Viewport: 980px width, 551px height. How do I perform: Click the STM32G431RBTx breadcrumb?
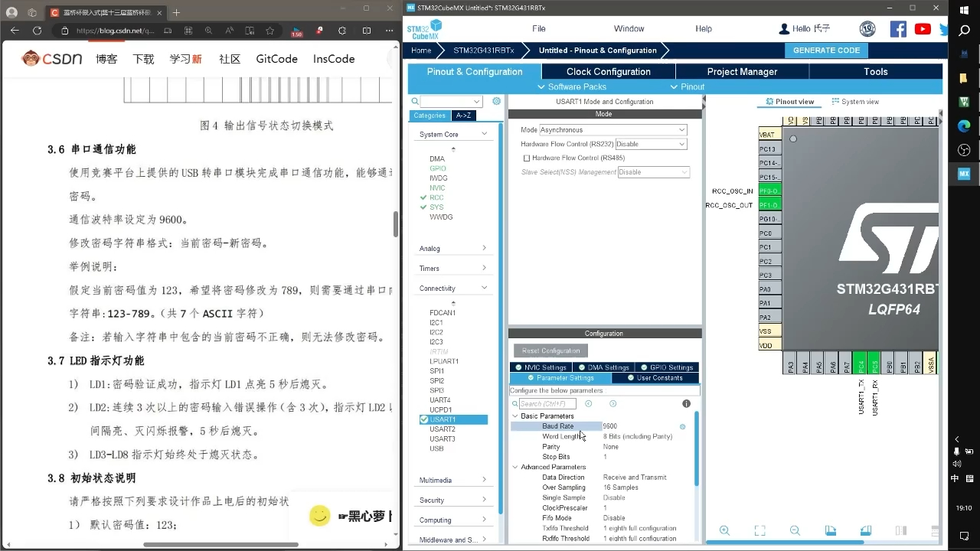click(484, 51)
